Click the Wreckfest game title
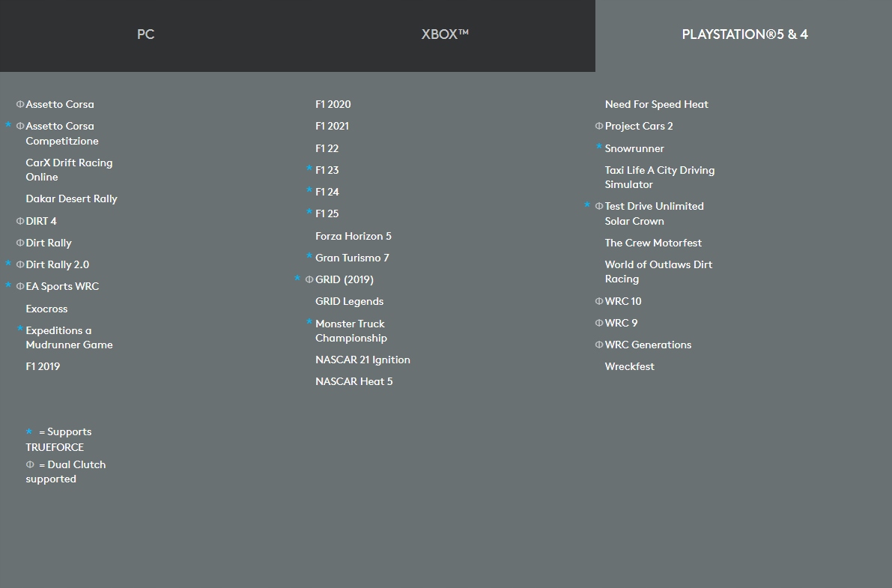Viewport: 892px width, 588px height. point(630,366)
